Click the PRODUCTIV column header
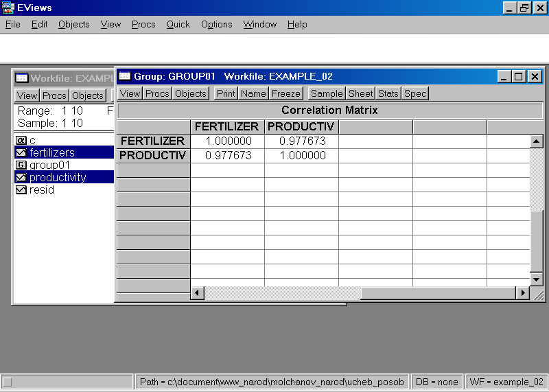The height and width of the screenshot is (392, 549). pos(301,127)
